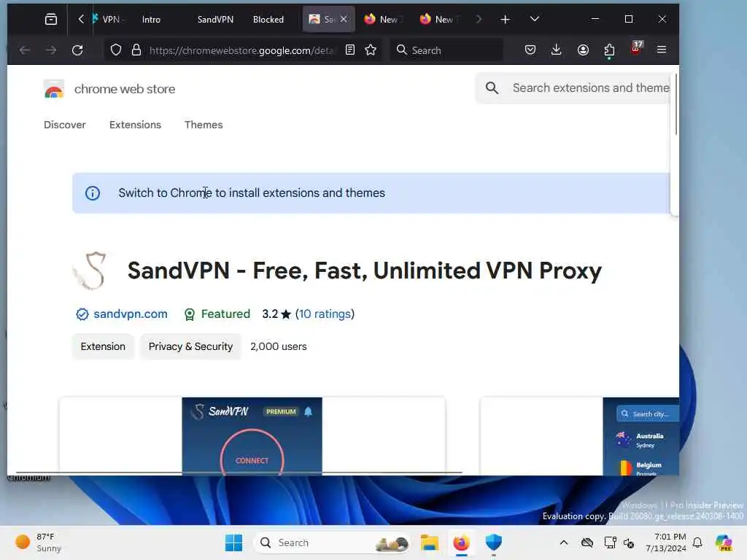The image size is (747, 560).
Task: Switch to the first New Tab
Action: 382,20
